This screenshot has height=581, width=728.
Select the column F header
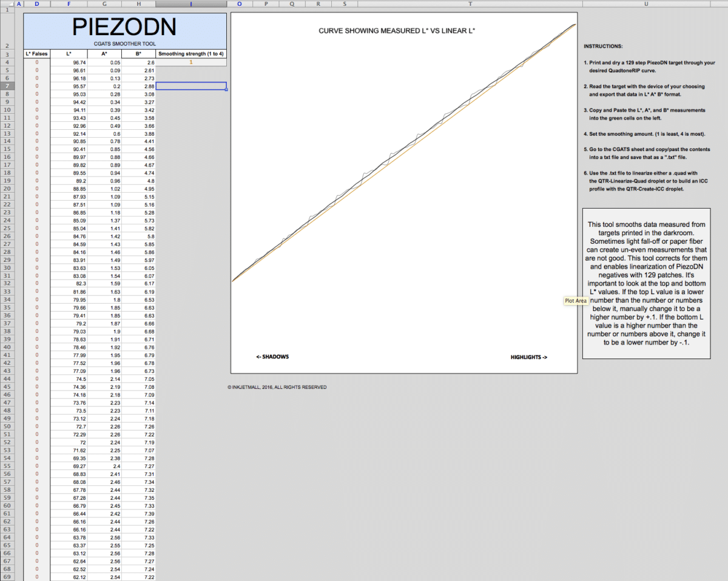click(68, 4)
